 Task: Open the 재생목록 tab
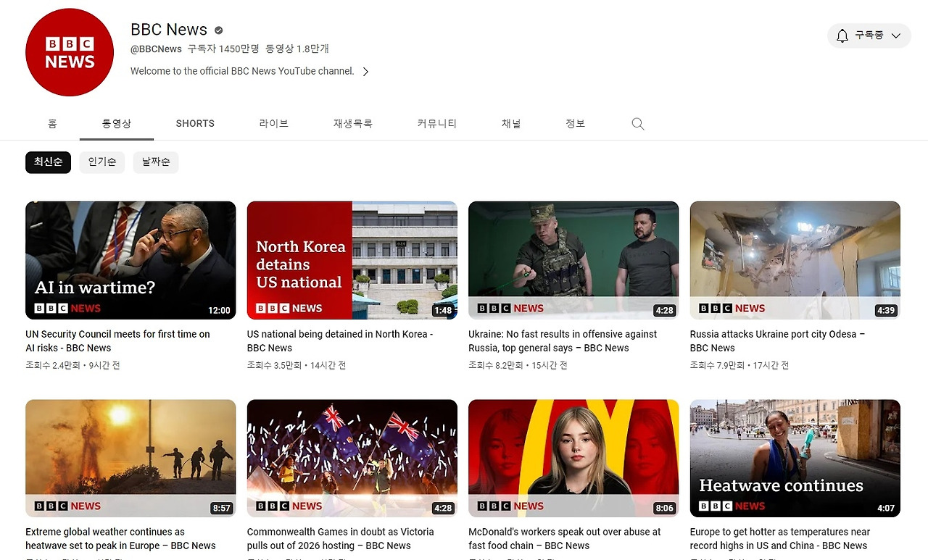pos(353,124)
